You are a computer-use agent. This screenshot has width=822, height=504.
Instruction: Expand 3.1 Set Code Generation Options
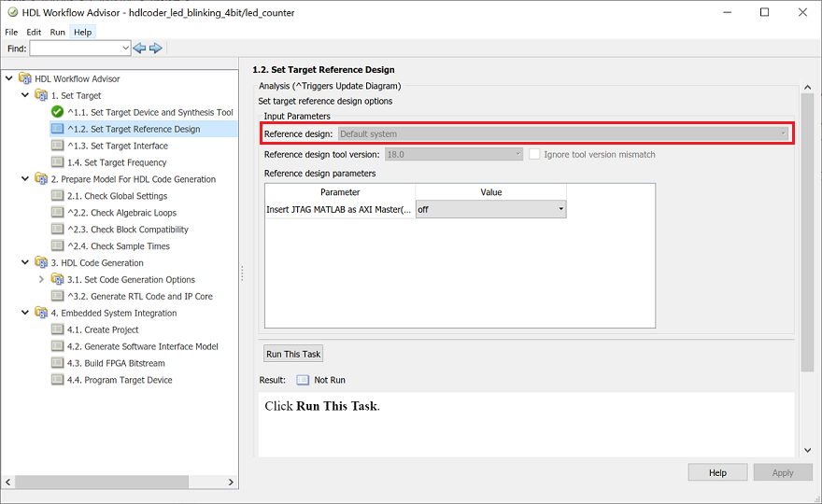(41, 279)
